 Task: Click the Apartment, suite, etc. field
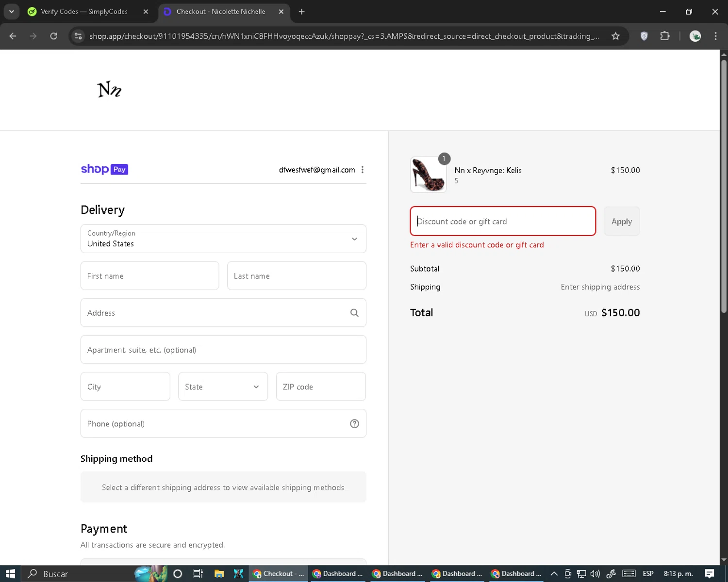[x=223, y=350]
